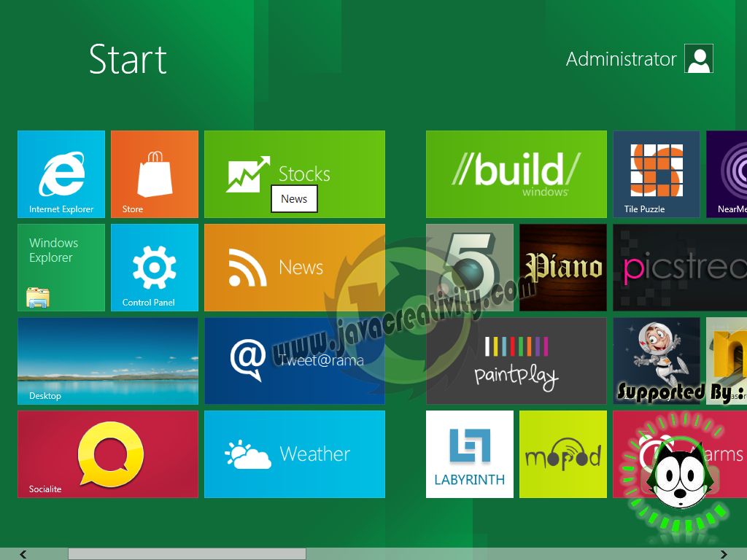Open the Labyrinth tile

470,454
